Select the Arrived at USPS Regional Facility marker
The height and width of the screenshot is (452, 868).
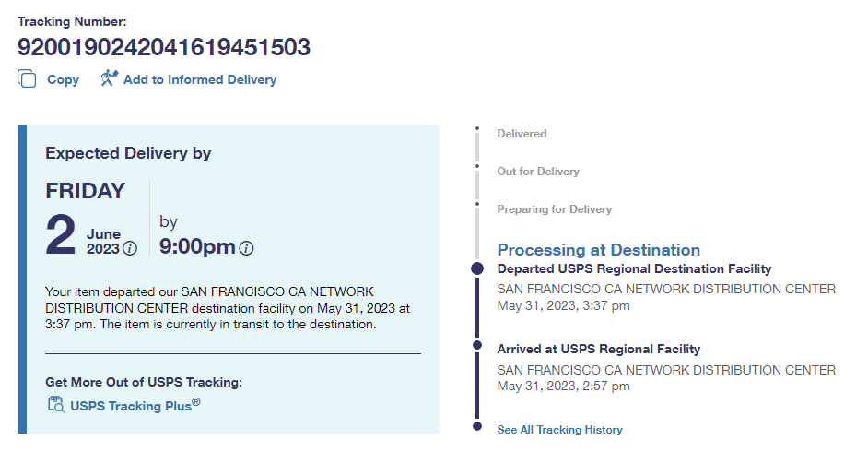(477, 345)
